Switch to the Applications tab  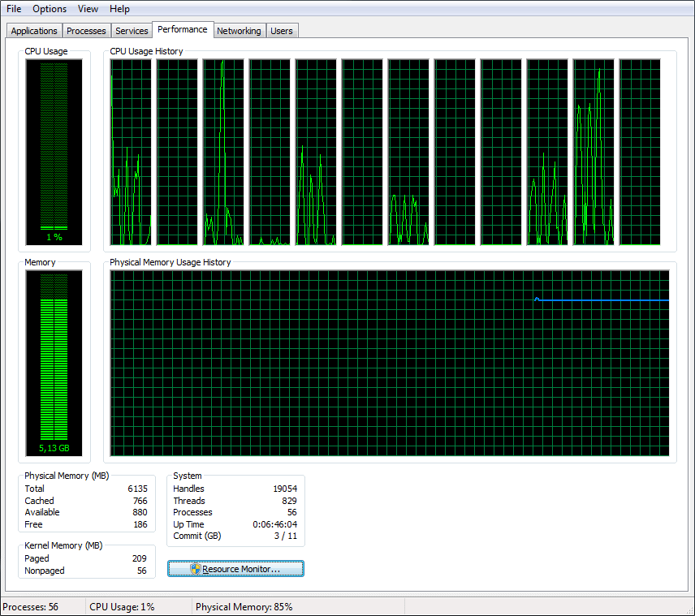[x=34, y=31]
